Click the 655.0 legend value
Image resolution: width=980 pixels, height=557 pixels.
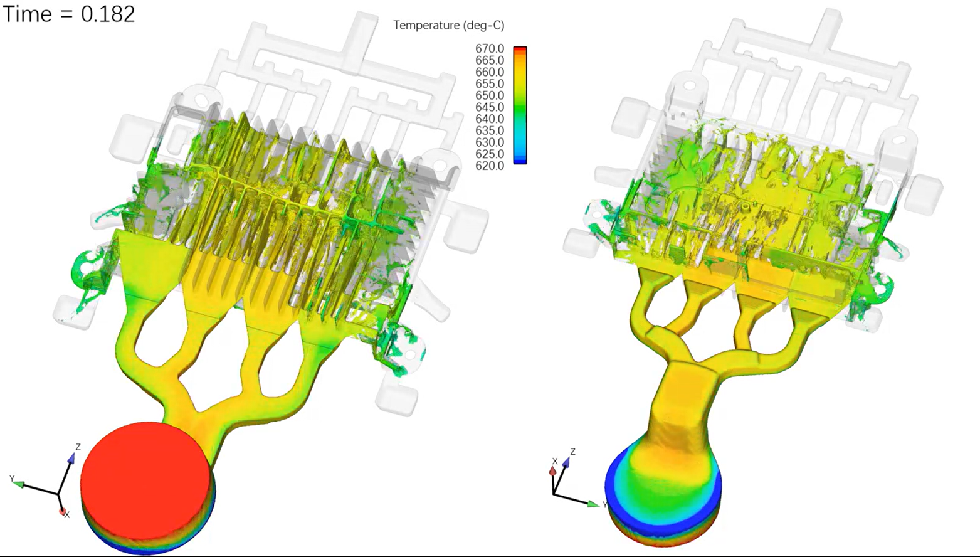coord(490,84)
